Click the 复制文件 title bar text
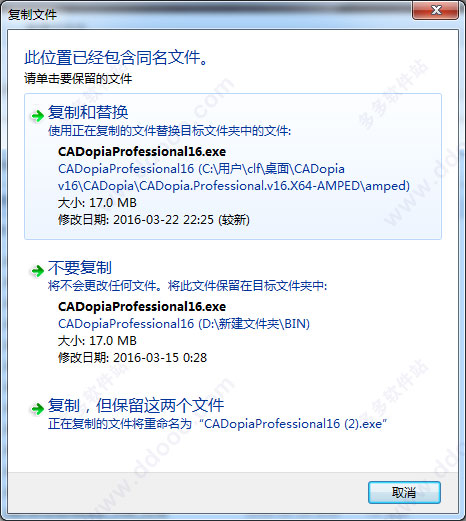This screenshot has height=521, width=466. tap(32, 15)
